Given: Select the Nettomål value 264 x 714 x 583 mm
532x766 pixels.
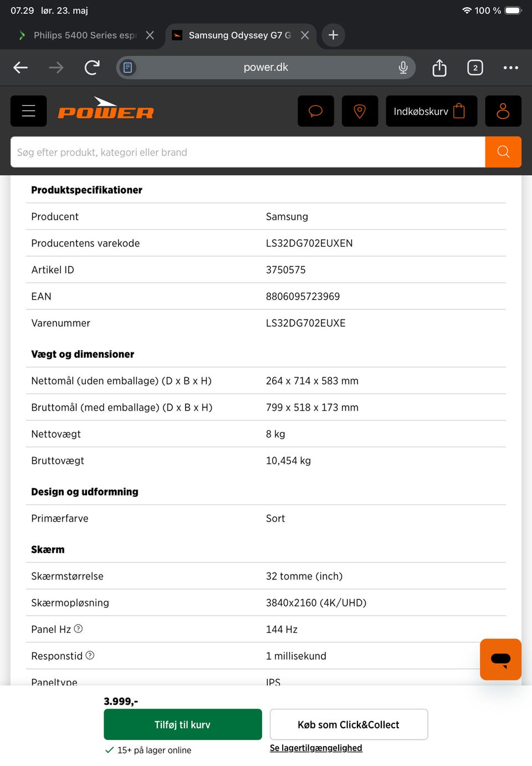Looking at the screenshot, I should coord(312,381).
